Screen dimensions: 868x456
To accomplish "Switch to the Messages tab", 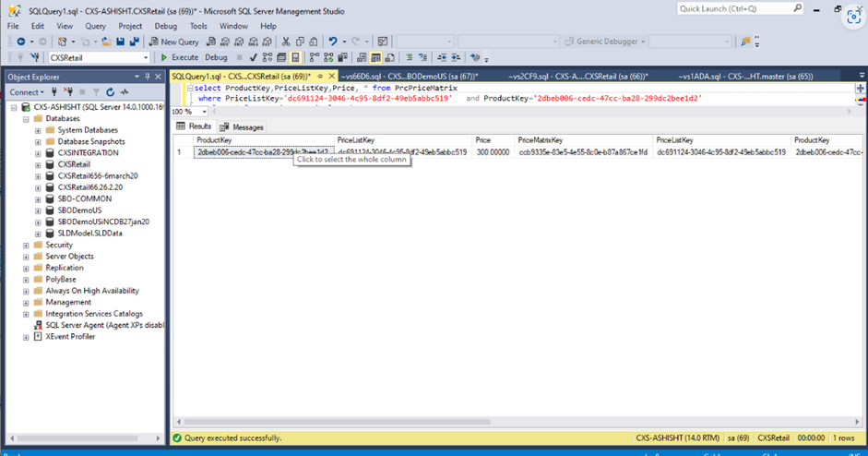I will tap(242, 127).
